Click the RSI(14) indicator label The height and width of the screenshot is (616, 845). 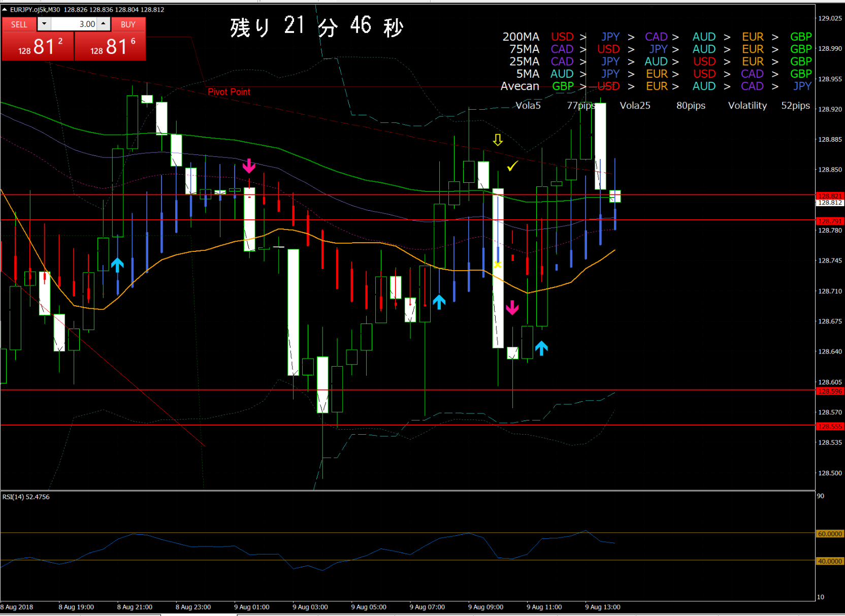pos(26,497)
